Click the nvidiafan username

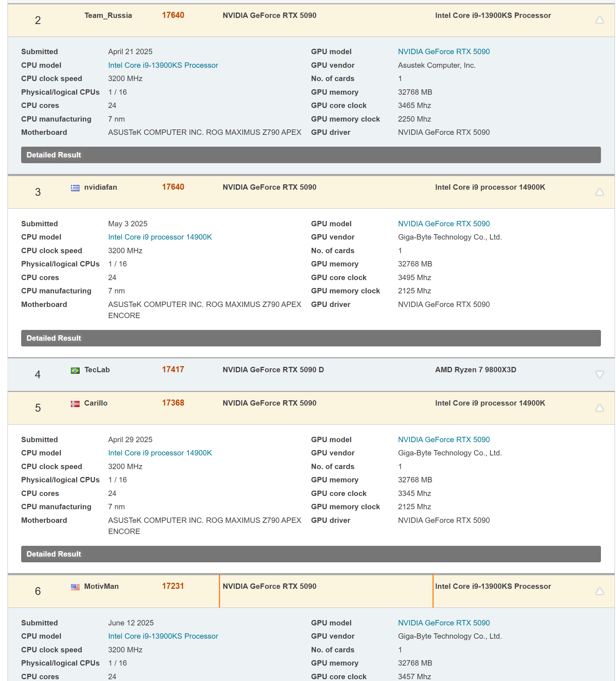coord(101,187)
